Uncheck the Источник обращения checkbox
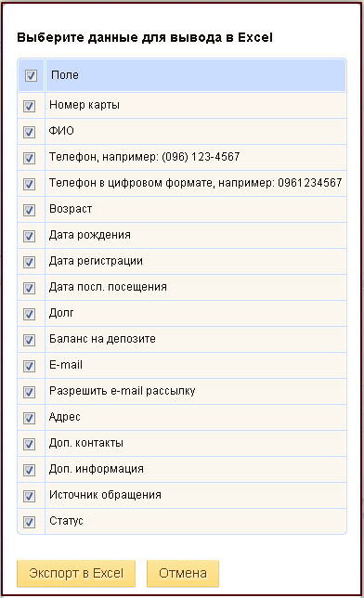The width and height of the screenshot is (364, 598). (30, 496)
